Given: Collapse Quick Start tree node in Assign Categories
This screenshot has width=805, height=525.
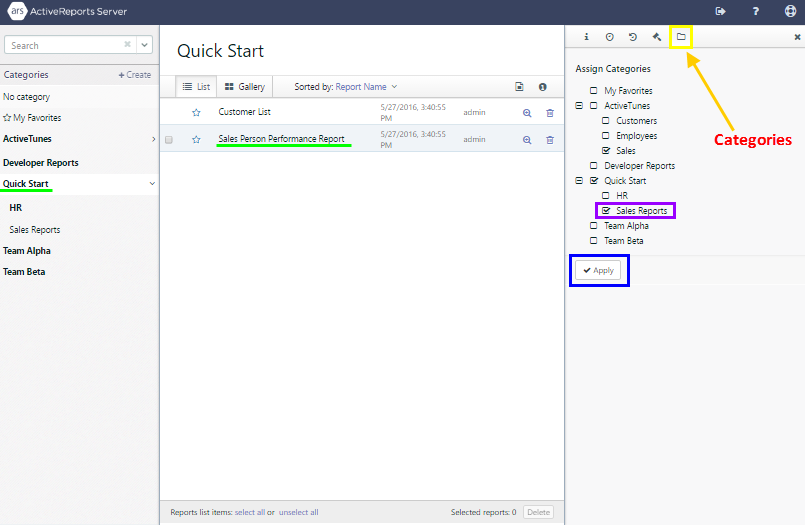Looking at the screenshot, I should coord(579,181).
